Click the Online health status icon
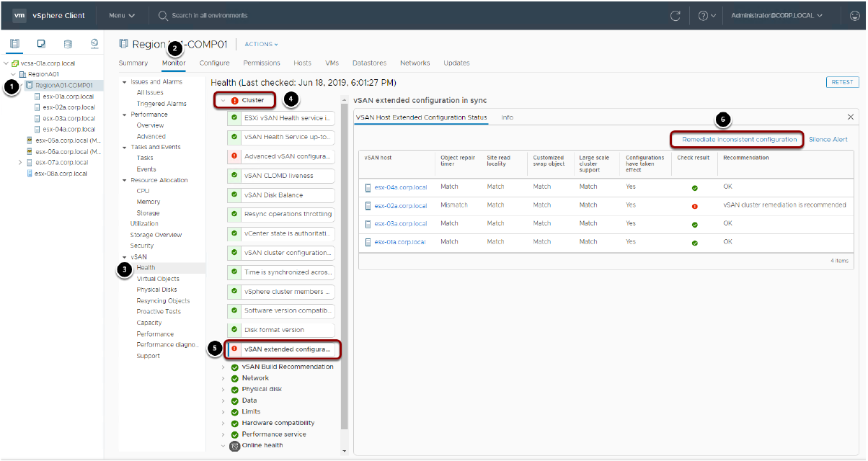Viewport: 868px width, 461px height. point(234,446)
